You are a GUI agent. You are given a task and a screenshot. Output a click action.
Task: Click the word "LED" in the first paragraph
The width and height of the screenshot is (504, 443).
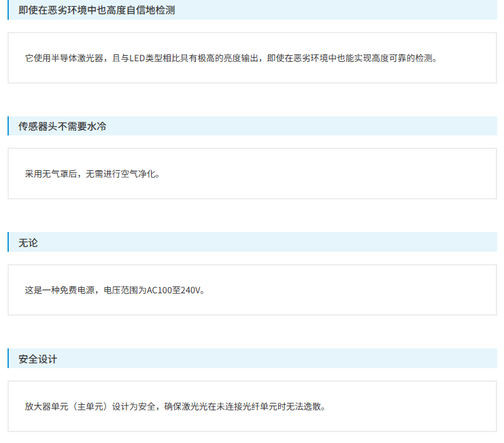137,59
